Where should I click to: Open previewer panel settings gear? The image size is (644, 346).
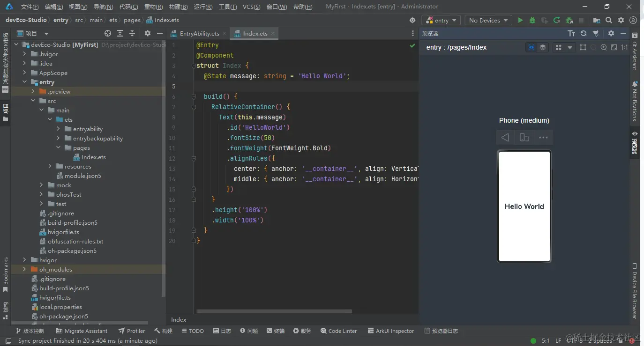tap(611, 33)
